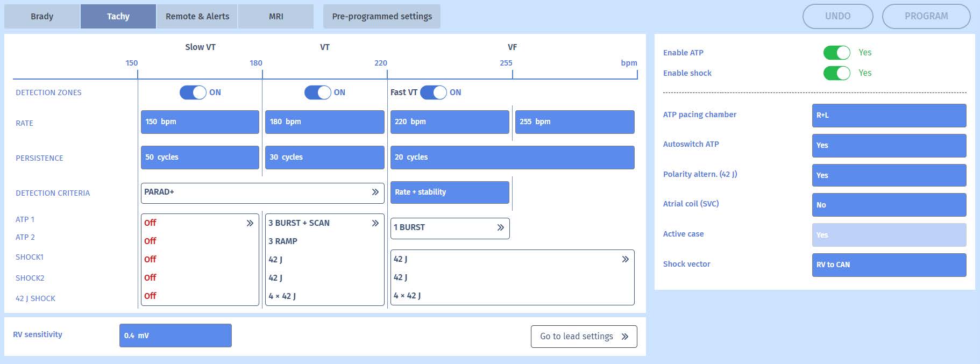Open VF shock therapy 42 J chevron
The width and height of the screenshot is (980, 364).
(625, 259)
